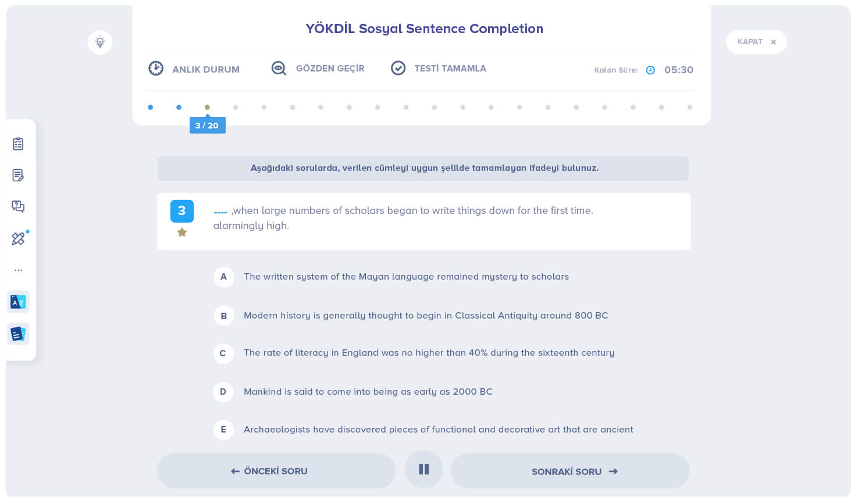Open GÖZDEN GEÇİR review option
Viewport: 858px width, 504px height.
(318, 69)
